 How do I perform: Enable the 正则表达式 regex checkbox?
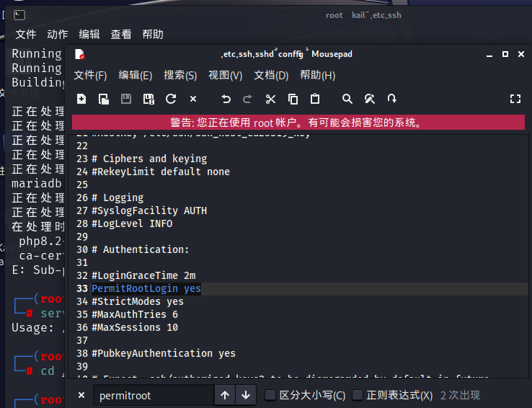tap(358, 395)
